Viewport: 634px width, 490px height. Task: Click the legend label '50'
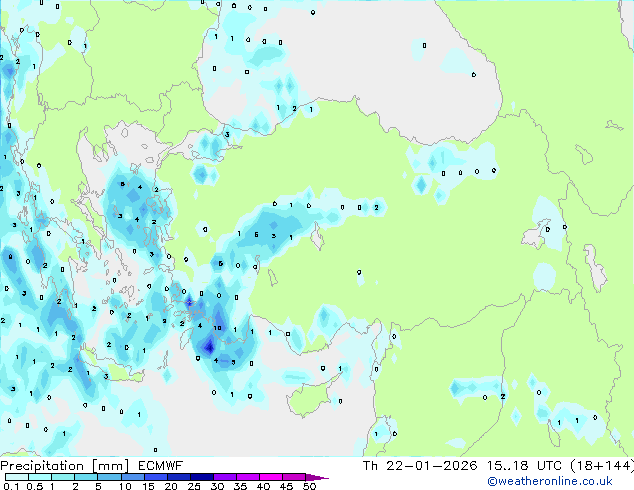309,486
